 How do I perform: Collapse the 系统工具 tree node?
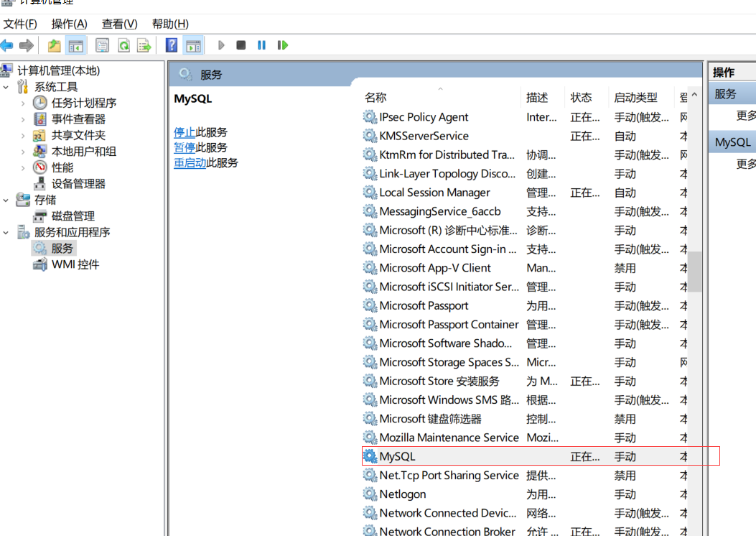pos(6,86)
